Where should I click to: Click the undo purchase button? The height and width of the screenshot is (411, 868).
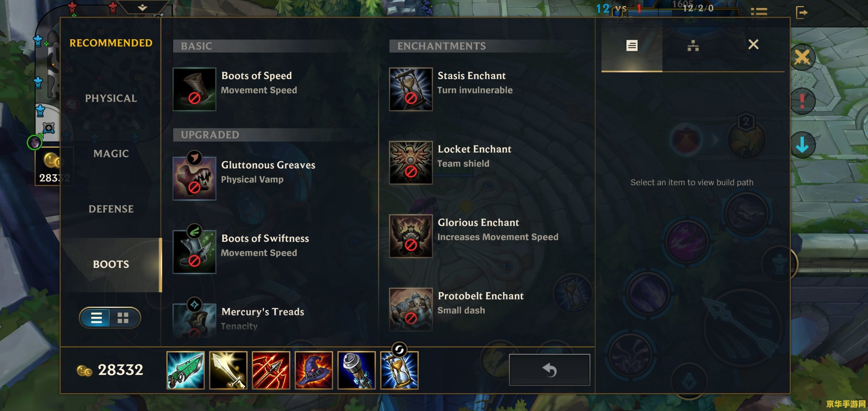[549, 370]
